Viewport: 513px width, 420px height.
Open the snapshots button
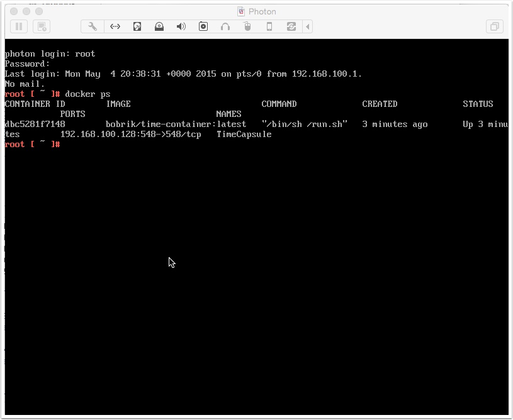tap(42, 26)
